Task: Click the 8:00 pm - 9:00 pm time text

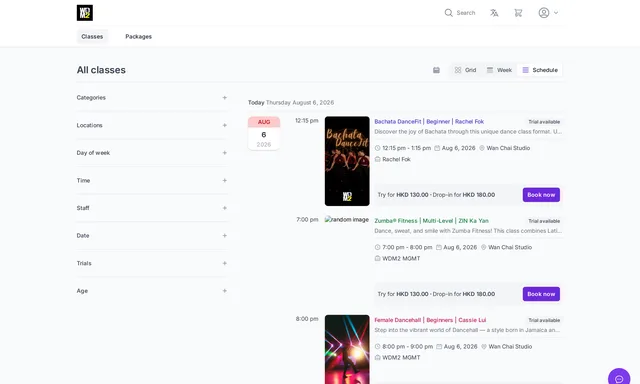Action: coord(407,346)
